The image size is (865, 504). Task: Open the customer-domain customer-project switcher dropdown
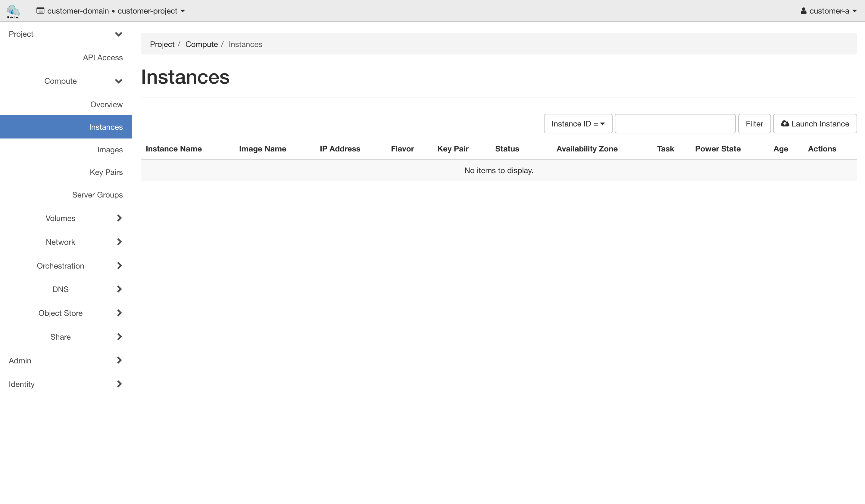click(111, 11)
